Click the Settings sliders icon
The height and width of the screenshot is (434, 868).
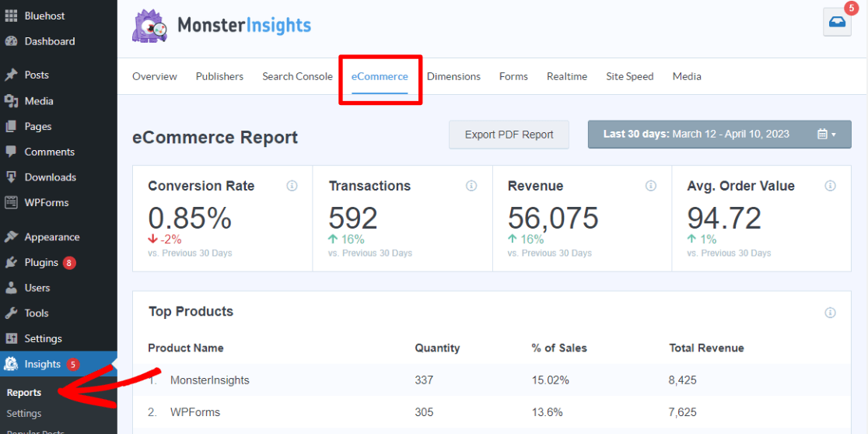[11, 339]
